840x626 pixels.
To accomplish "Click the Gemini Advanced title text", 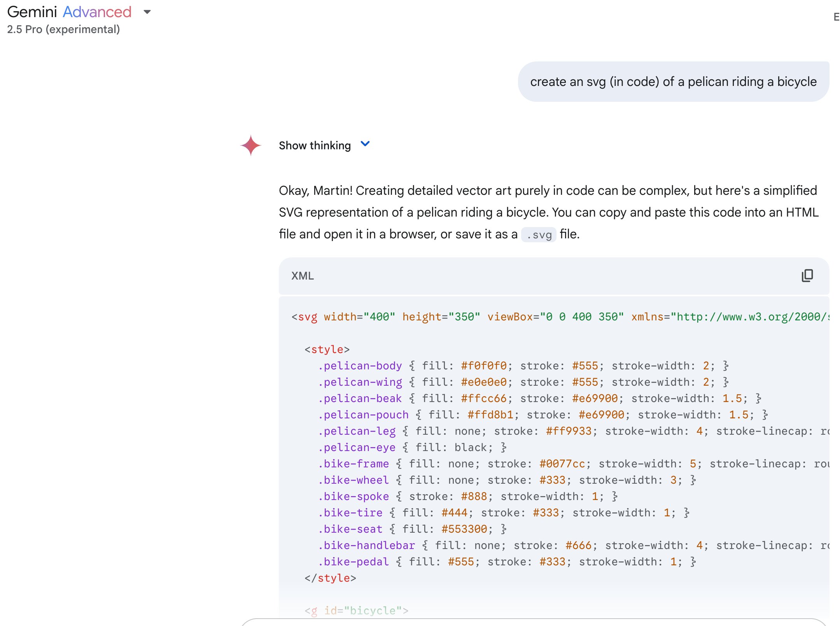I will pyautogui.click(x=69, y=12).
